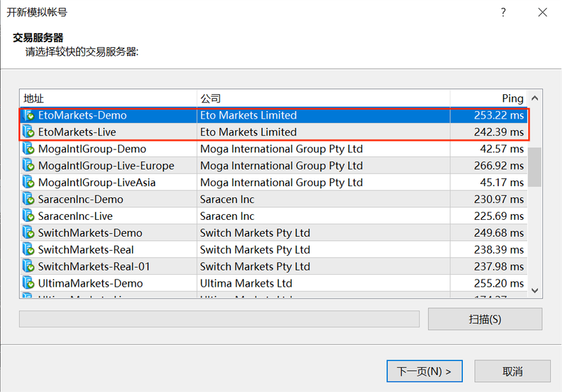The height and width of the screenshot is (392, 562).
Task: Select the UltimaMarkets-Demo server address
Action: [91, 284]
